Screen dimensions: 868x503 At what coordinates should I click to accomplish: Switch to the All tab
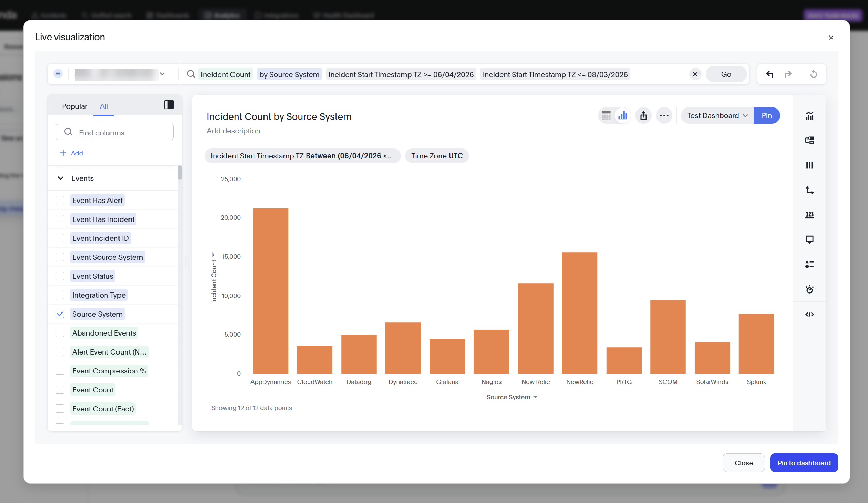104,106
